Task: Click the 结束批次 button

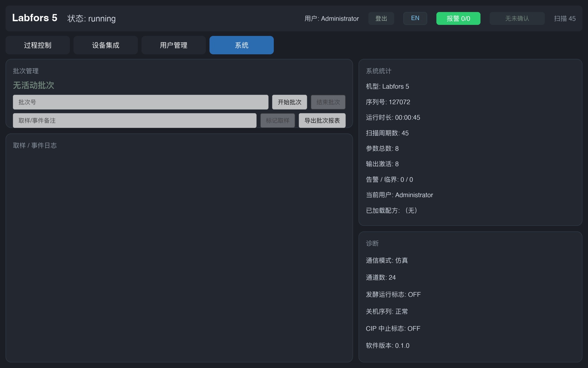Action: (x=328, y=102)
